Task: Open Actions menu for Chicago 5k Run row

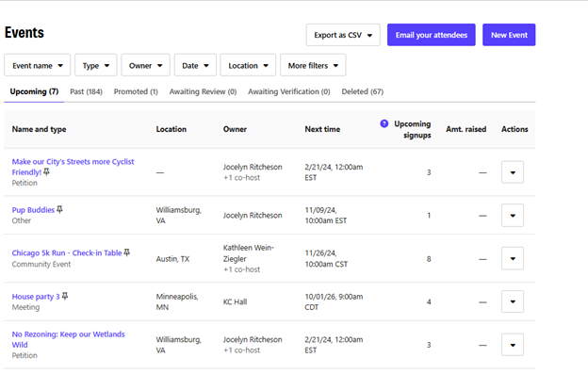Action: tap(513, 258)
